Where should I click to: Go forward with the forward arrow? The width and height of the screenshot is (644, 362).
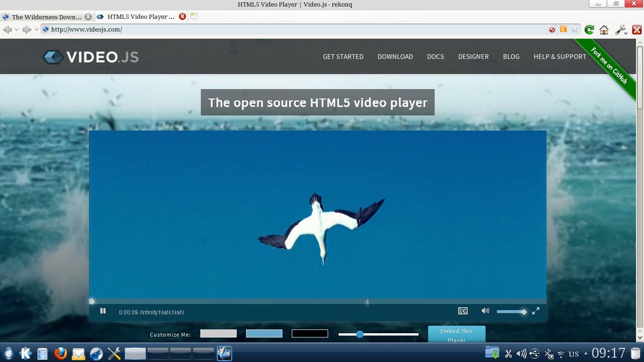[x=27, y=30]
